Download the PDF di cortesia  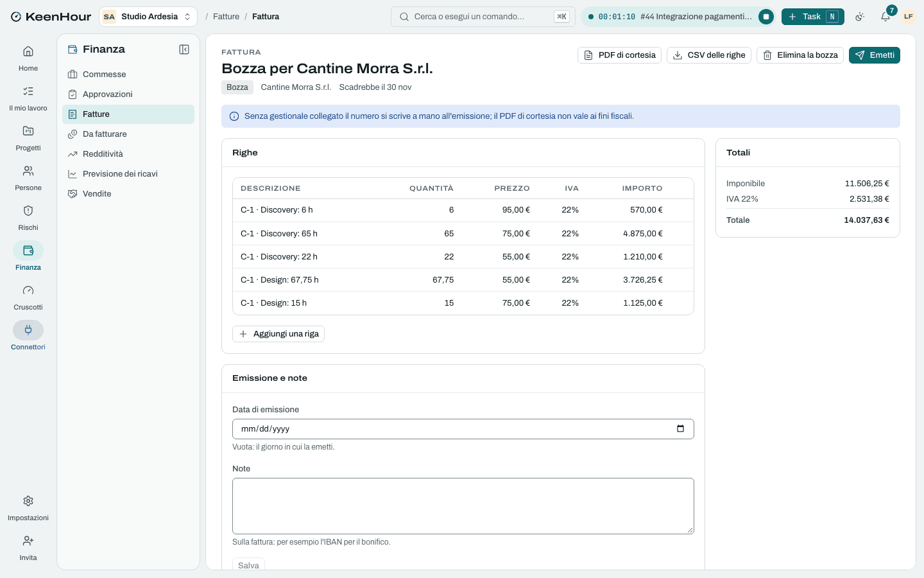coord(619,55)
